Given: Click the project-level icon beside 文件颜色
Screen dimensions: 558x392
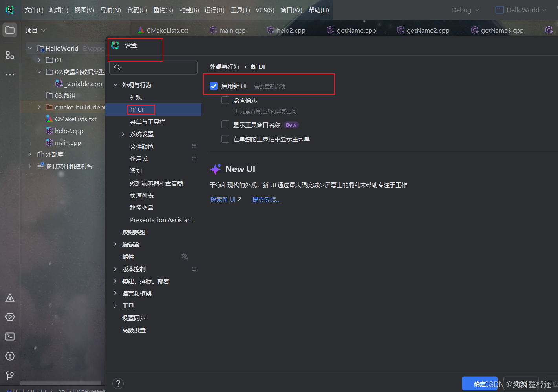Looking at the screenshot, I should 194,146.
